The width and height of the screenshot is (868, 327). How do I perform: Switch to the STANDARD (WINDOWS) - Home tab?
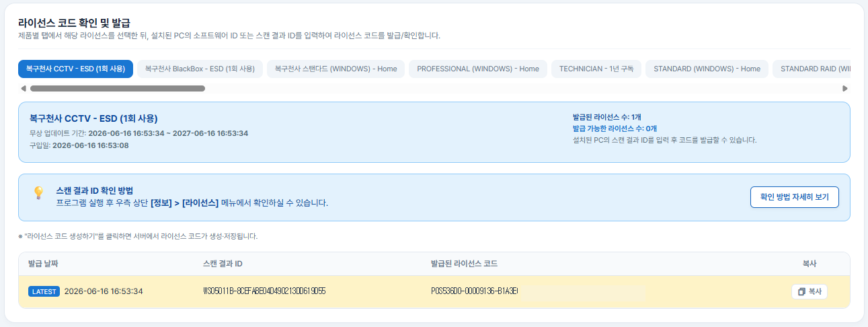[707, 69]
